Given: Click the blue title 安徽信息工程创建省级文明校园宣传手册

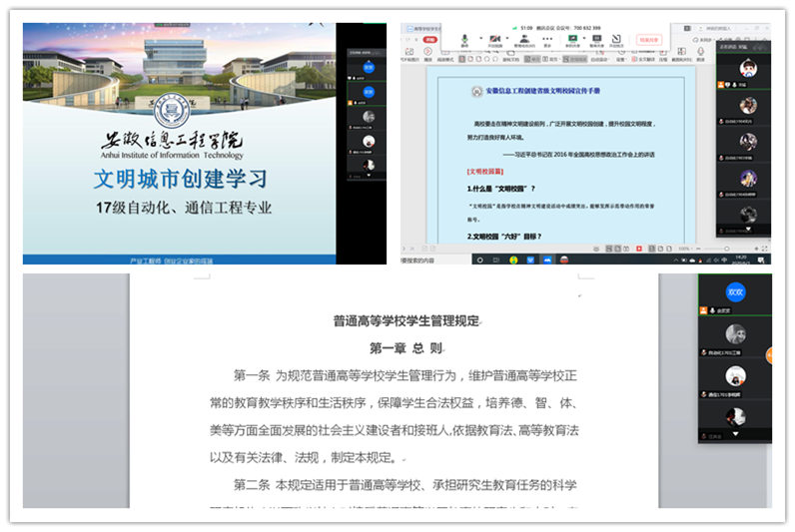Looking at the screenshot, I should pyautogui.click(x=543, y=91).
